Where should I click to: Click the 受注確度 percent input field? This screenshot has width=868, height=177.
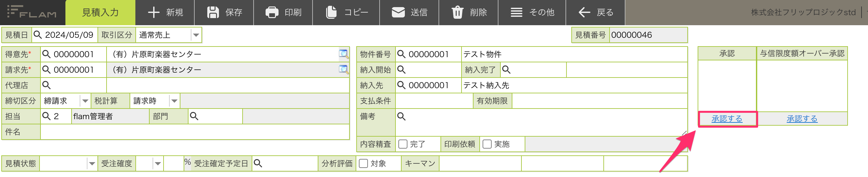coord(174,163)
